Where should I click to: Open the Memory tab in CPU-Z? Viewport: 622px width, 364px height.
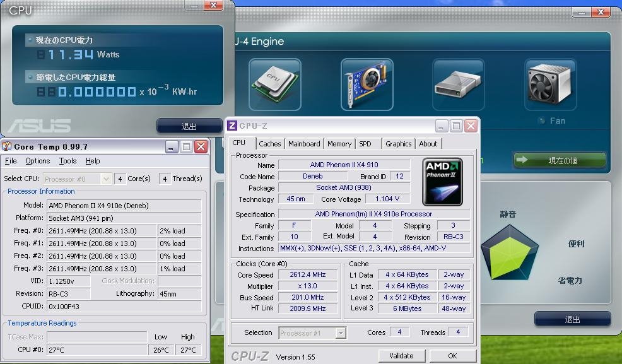339,144
